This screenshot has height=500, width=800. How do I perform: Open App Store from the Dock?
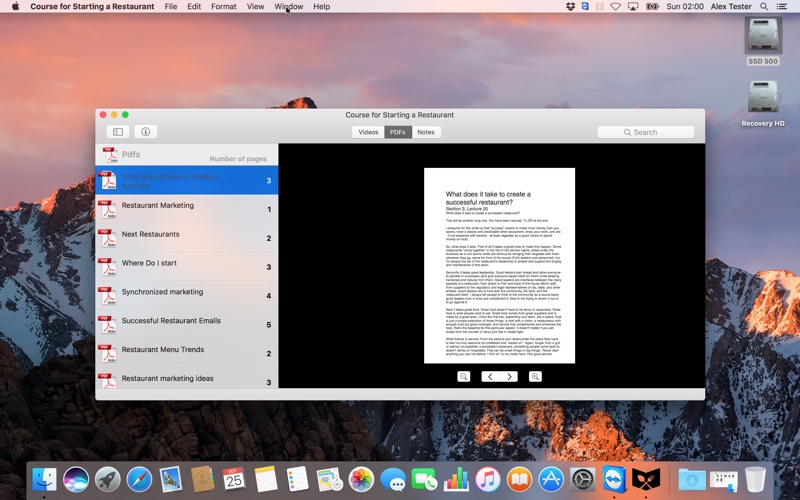tap(551, 480)
